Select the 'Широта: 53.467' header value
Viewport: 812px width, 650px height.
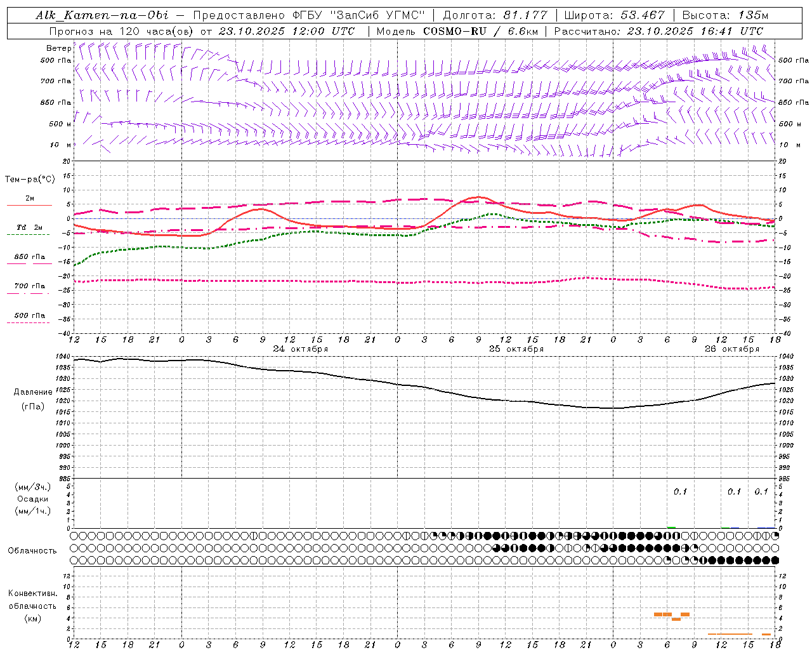click(x=614, y=15)
